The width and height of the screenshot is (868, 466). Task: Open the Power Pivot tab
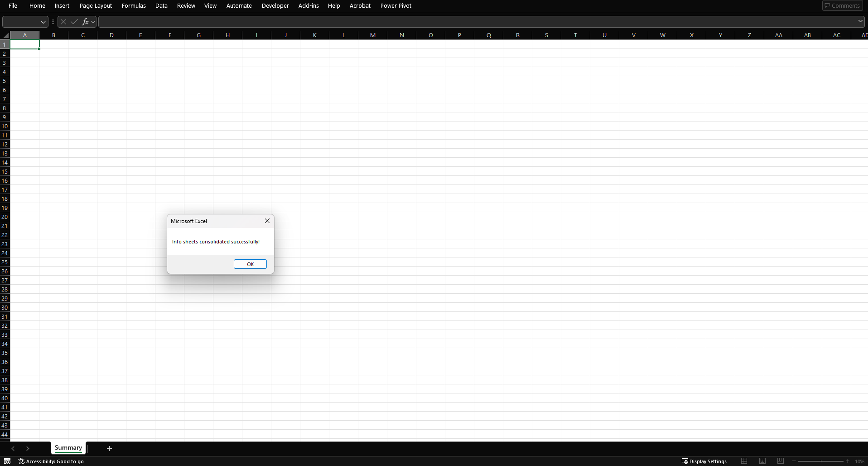point(396,5)
